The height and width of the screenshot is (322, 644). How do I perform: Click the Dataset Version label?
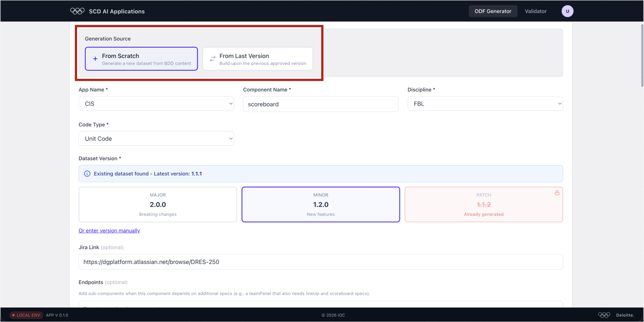pyautogui.click(x=100, y=158)
